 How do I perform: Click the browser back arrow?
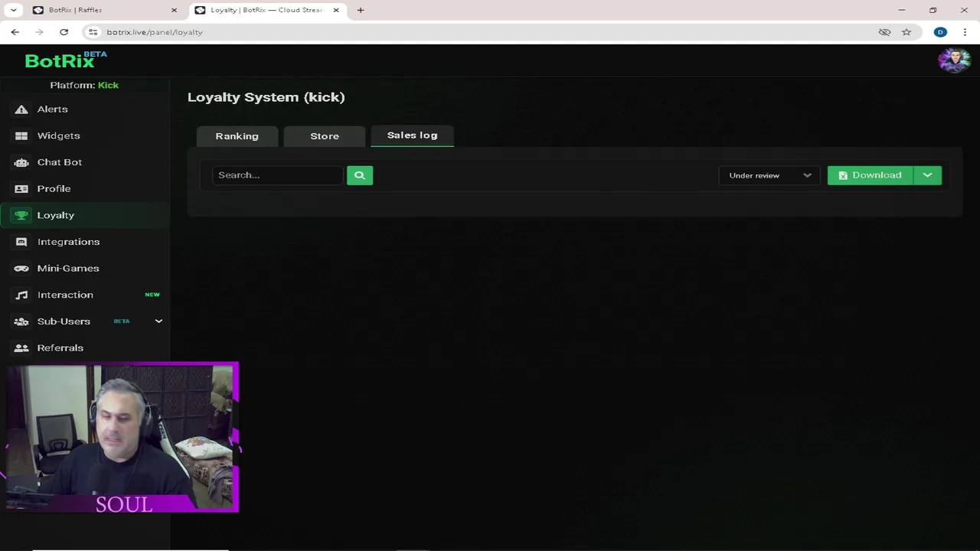coord(15,32)
